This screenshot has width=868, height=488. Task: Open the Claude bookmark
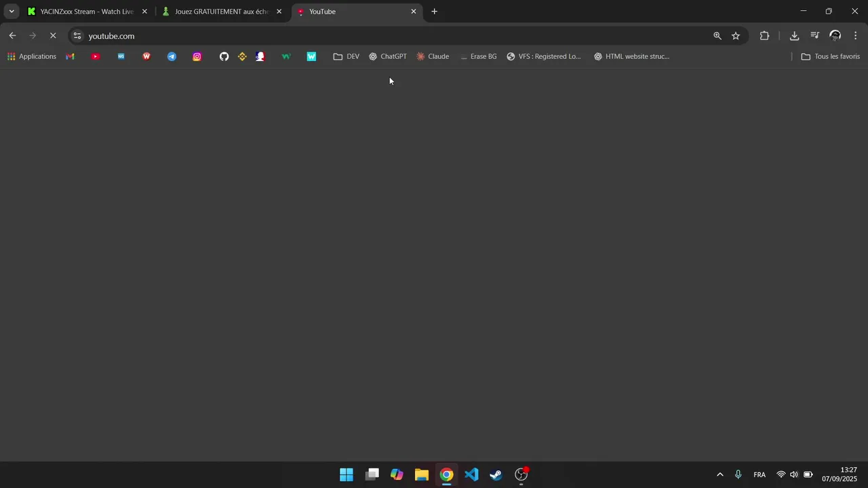[433, 56]
